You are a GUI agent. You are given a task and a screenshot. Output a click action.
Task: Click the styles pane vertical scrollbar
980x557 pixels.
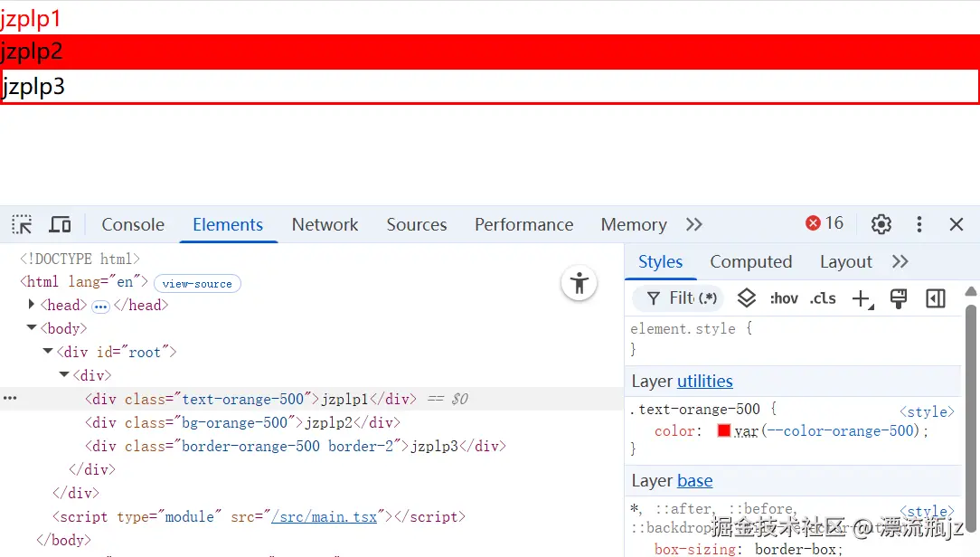971,419
